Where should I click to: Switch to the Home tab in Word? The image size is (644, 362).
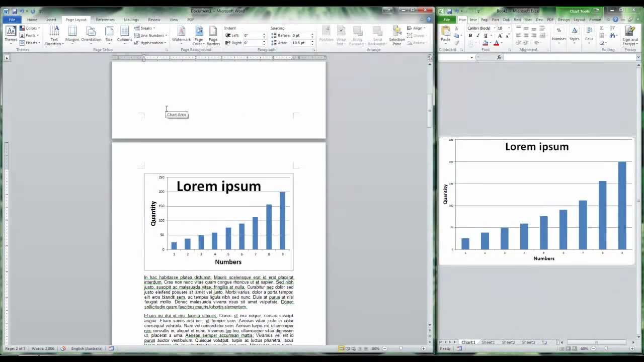pyautogui.click(x=32, y=20)
